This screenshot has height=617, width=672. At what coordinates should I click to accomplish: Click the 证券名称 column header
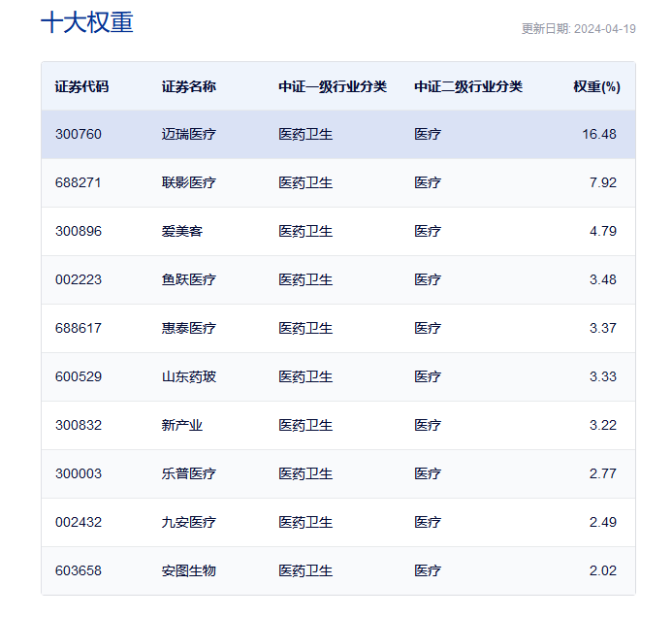188,86
